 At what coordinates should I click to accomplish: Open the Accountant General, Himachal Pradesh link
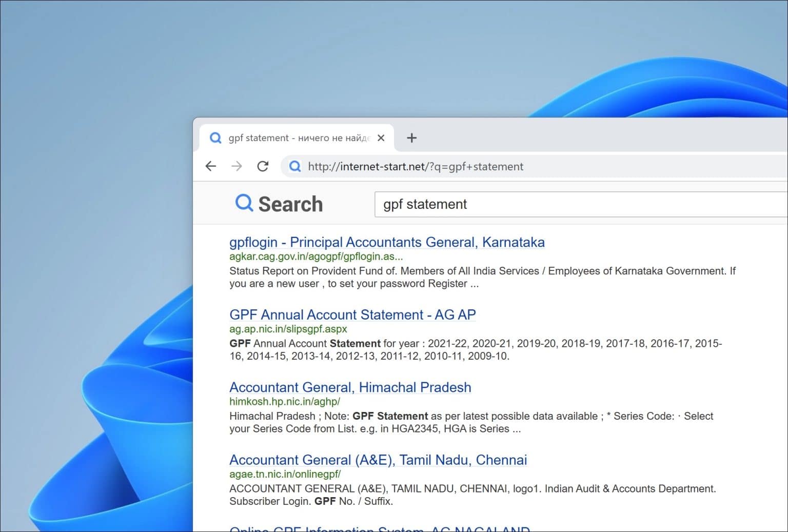(x=350, y=387)
